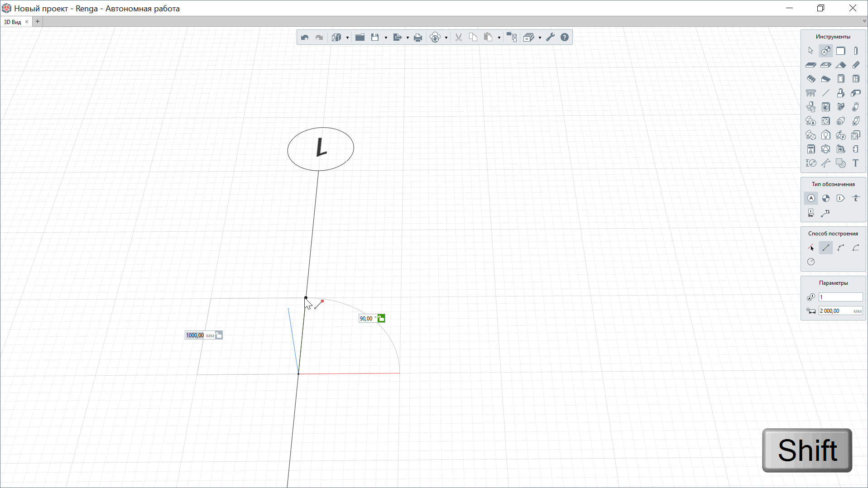The image size is (868, 488).
Task: Print the current view
Action: [x=418, y=38]
